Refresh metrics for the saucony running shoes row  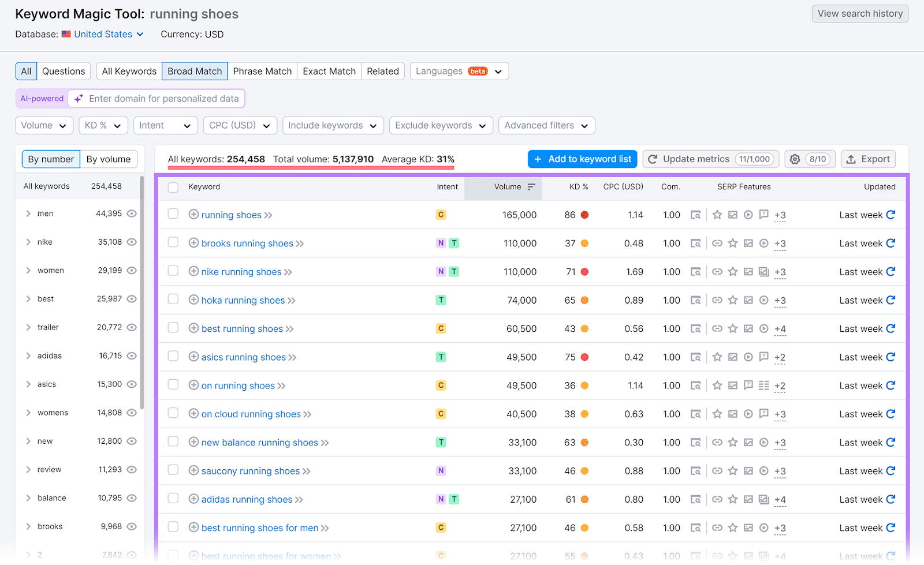(891, 471)
